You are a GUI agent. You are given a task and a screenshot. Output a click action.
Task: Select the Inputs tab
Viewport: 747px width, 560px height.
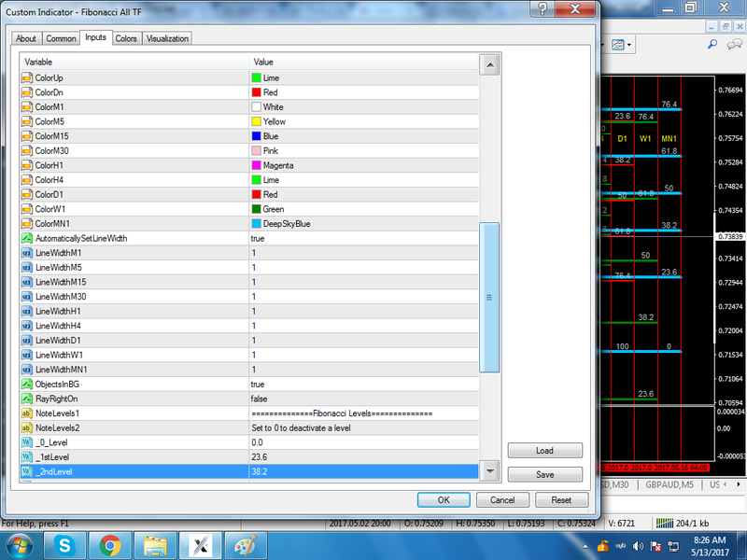(96, 37)
